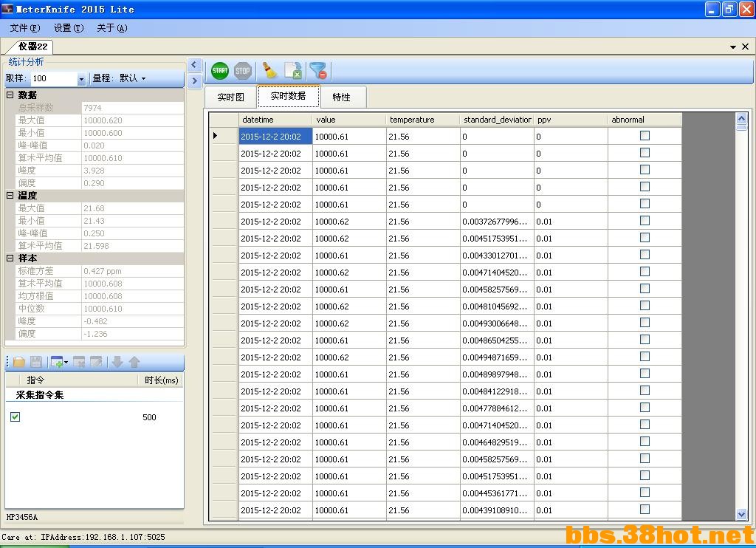Click the edit command pencil icon
This screenshot has height=548, width=756.
coord(96,362)
